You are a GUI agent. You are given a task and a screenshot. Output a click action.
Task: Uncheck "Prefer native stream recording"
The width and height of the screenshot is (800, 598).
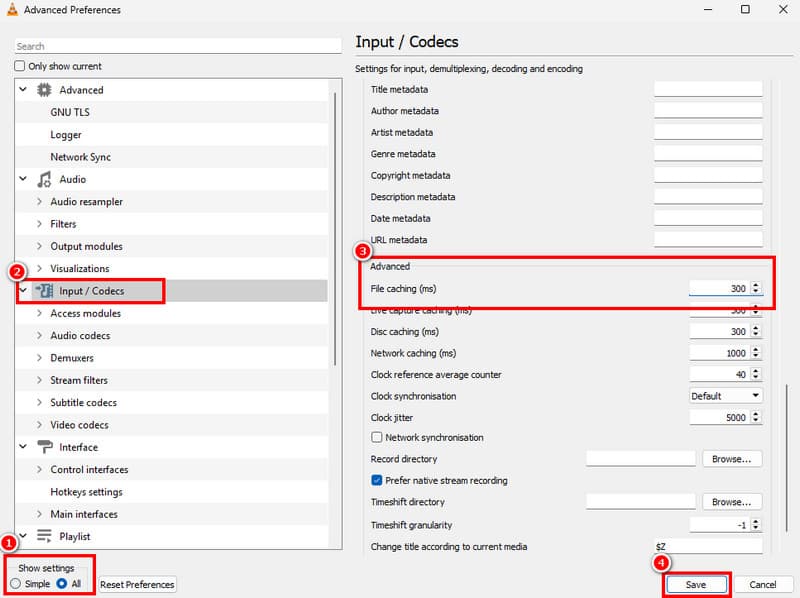tap(377, 480)
